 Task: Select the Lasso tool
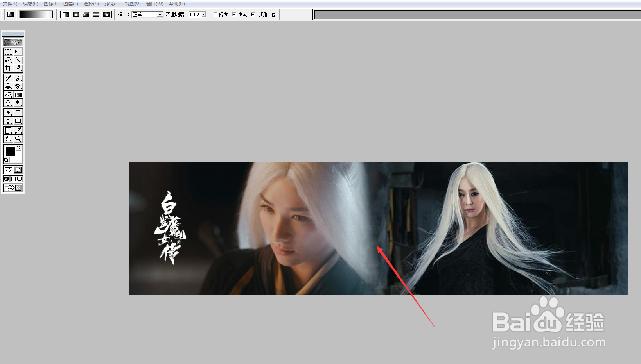(x=8, y=60)
